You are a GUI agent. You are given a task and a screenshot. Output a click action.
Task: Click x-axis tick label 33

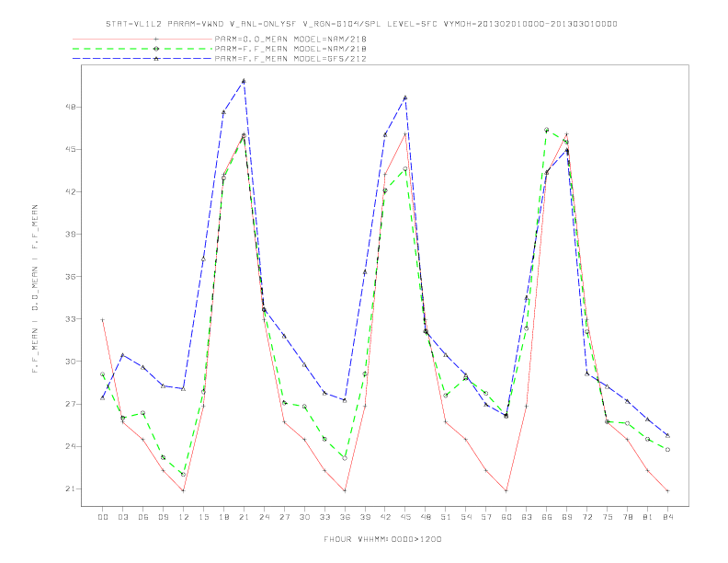click(x=324, y=517)
